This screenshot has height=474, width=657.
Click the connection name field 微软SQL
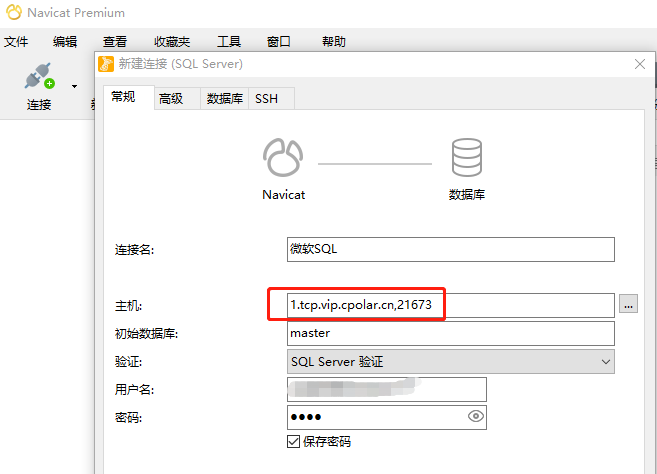451,249
